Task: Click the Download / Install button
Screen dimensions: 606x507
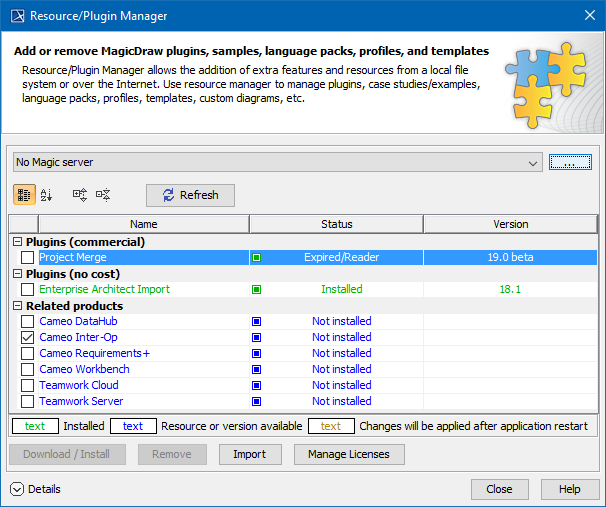Action: 67,454
